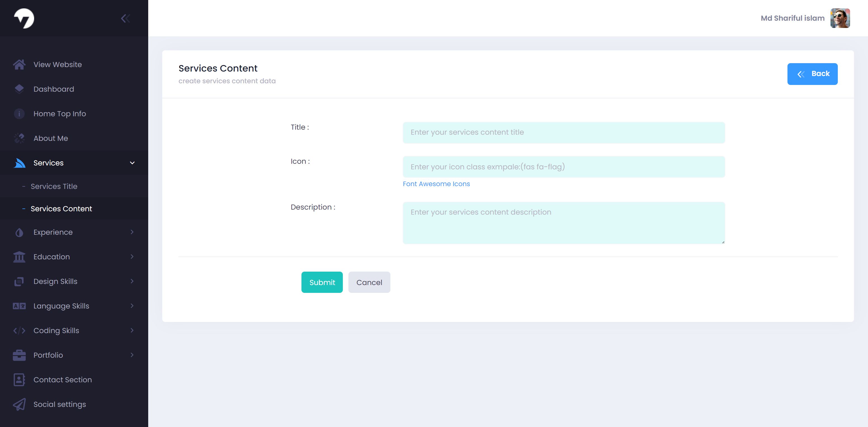Click the Education menu label

coord(51,257)
